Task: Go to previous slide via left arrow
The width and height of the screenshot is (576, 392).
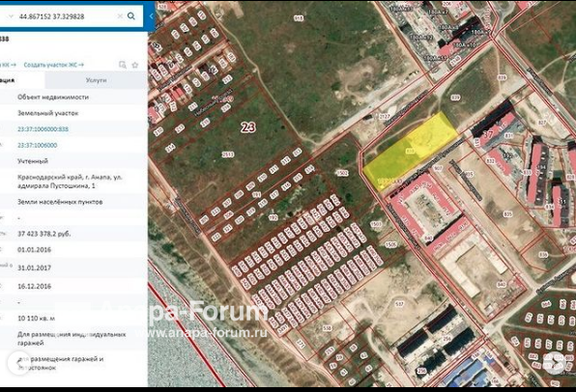Action: tap(18, 363)
